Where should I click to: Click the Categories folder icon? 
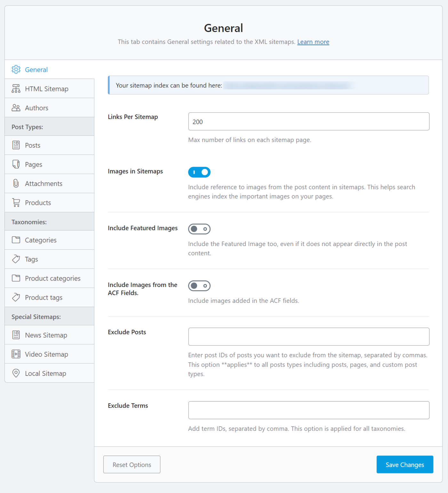(x=16, y=240)
